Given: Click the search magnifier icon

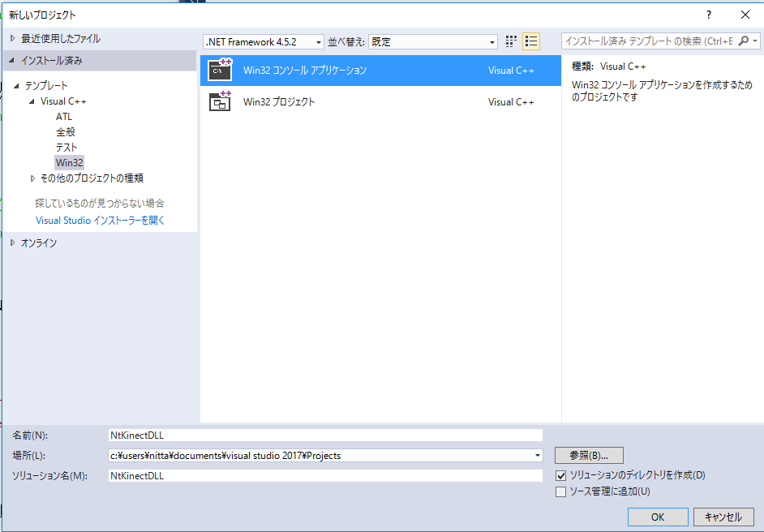Looking at the screenshot, I should (x=743, y=41).
